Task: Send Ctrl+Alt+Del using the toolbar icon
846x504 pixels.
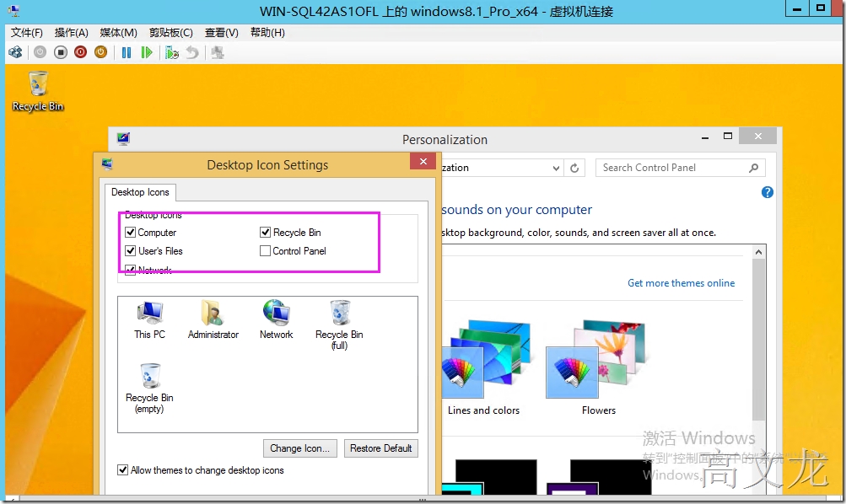Action: point(16,52)
